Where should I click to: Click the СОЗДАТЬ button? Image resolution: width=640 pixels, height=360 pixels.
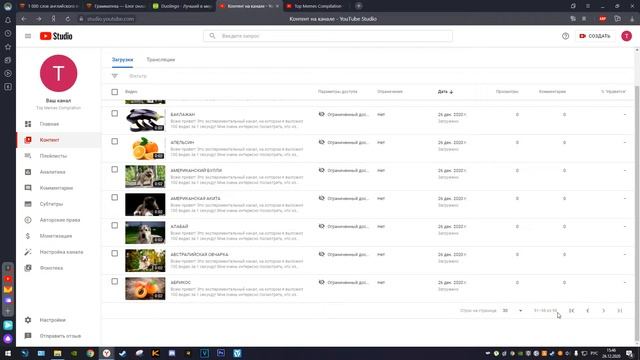[595, 36]
